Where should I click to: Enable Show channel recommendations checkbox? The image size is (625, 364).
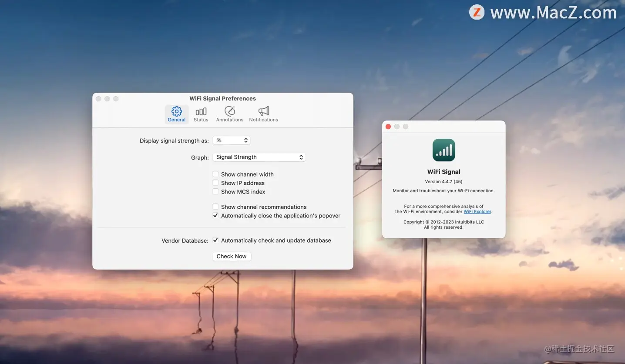coord(215,207)
